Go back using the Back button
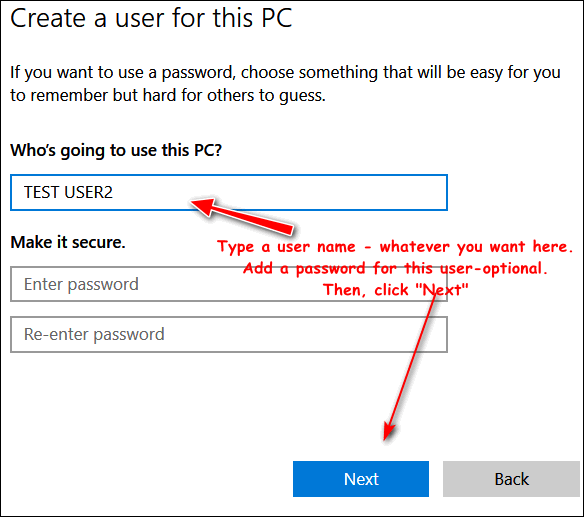 (x=511, y=479)
